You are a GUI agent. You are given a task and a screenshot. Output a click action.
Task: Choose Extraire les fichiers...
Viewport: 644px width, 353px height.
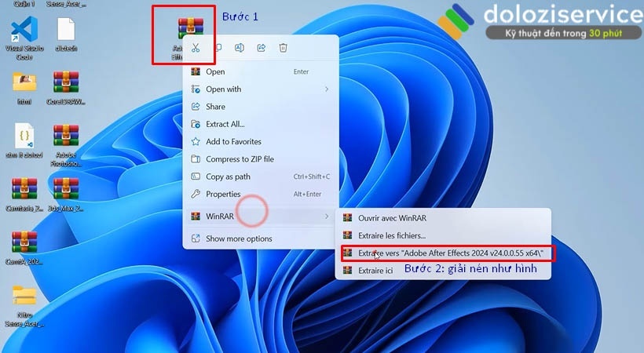pos(443,235)
